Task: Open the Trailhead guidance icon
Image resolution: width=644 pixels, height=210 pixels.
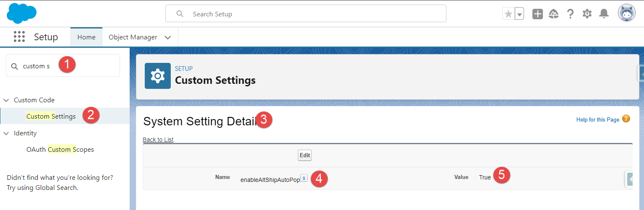Action: [x=553, y=14]
